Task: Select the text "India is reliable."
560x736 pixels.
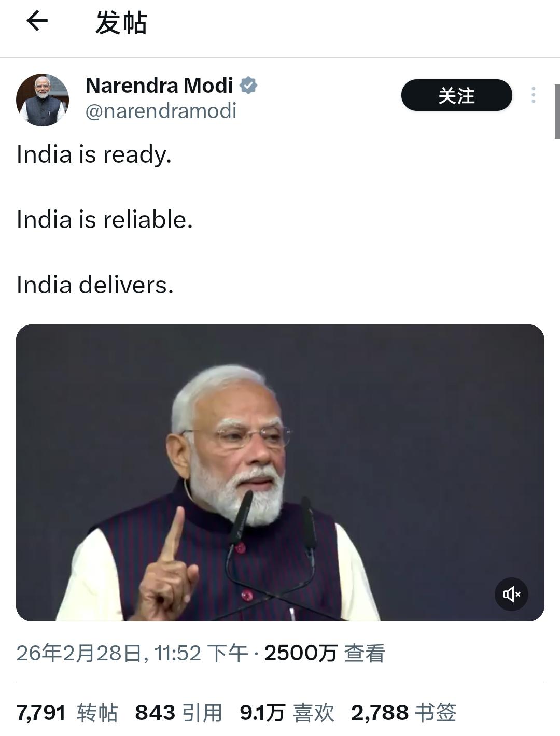Action: (105, 220)
